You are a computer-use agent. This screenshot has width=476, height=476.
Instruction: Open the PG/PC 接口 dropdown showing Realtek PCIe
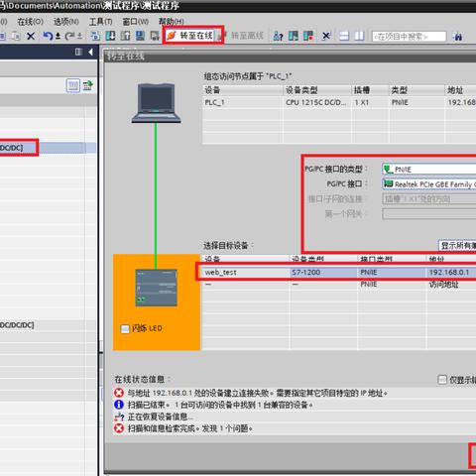(429, 184)
